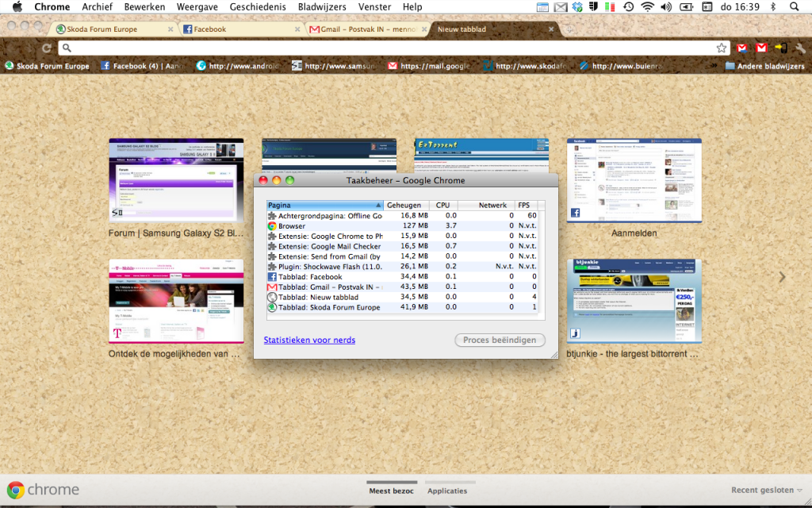
Task: Open the Wi-Fi status menu
Action: [647, 6]
